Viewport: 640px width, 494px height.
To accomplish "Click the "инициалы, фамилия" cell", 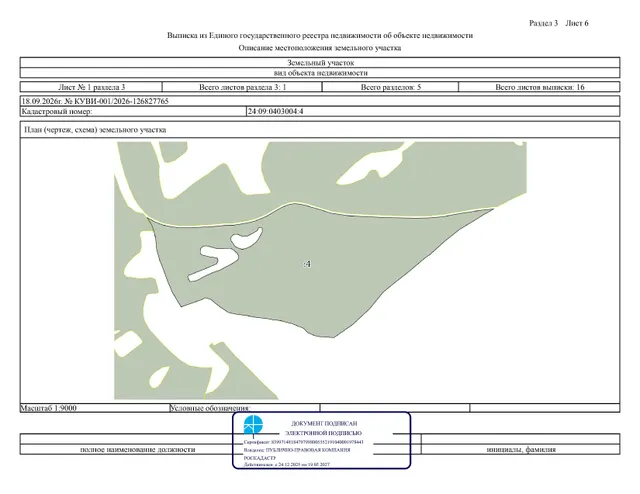I will pos(521,449).
